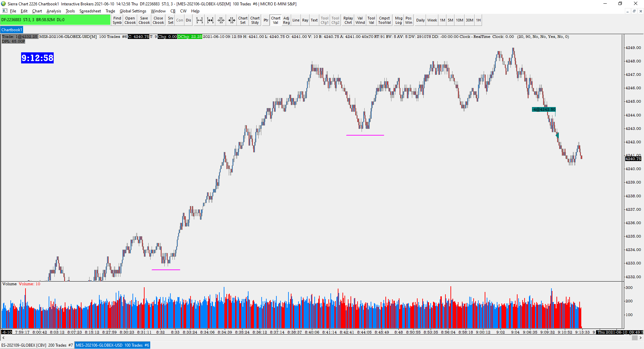This screenshot has width=644, height=349.
Task: Click the green DF status bar
Action: tap(55, 20)
